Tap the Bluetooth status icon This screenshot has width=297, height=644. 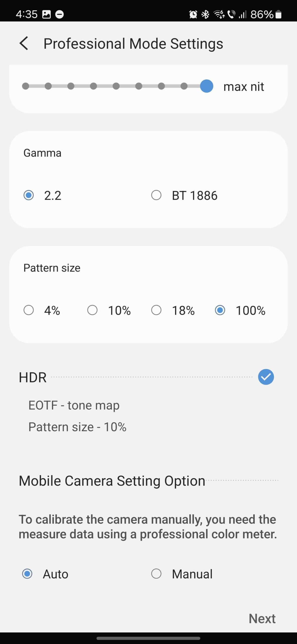[206, 14]
